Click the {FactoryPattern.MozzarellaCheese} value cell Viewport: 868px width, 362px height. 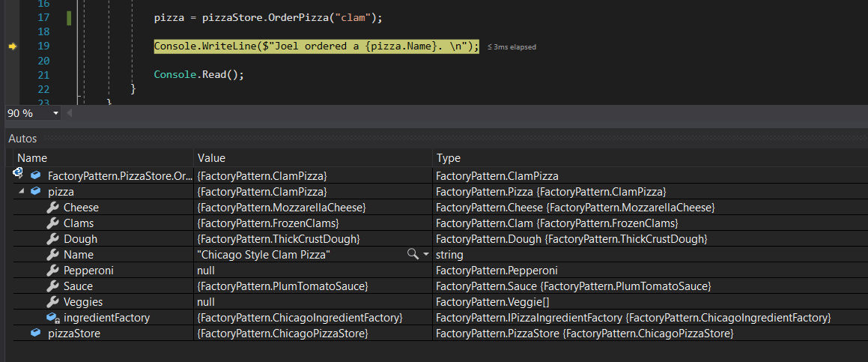pos(313,208)
